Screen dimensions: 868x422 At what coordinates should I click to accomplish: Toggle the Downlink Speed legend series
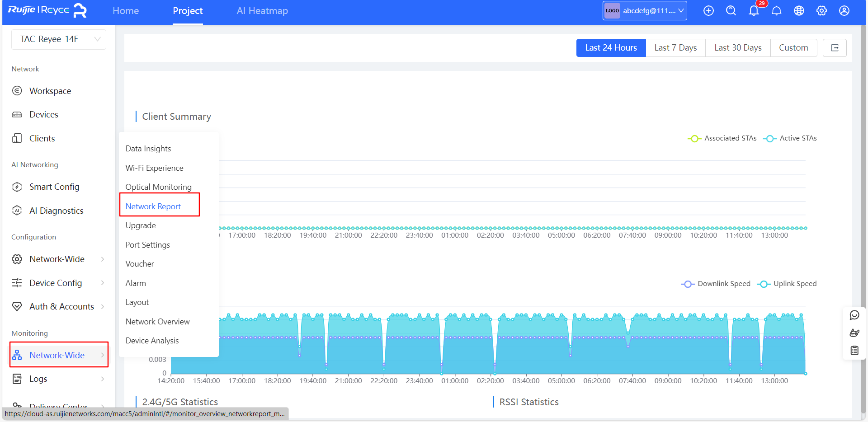click(x=716, y=284)
